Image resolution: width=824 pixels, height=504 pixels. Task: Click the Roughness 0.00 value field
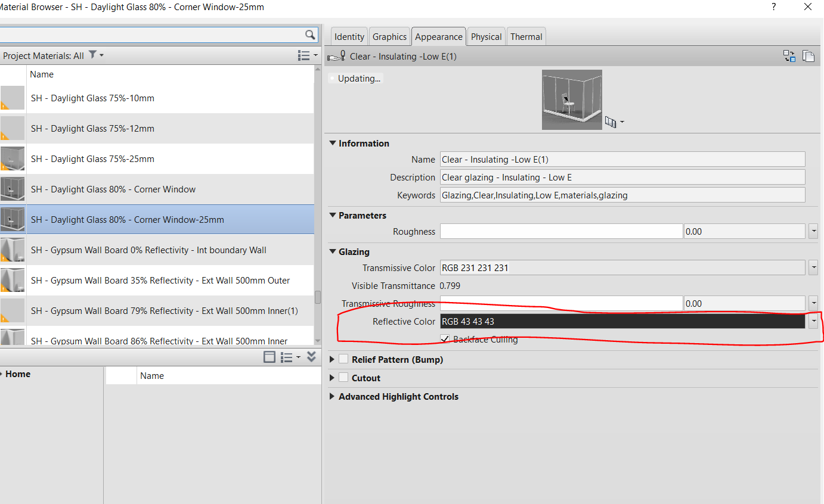[x=744, y=231]
